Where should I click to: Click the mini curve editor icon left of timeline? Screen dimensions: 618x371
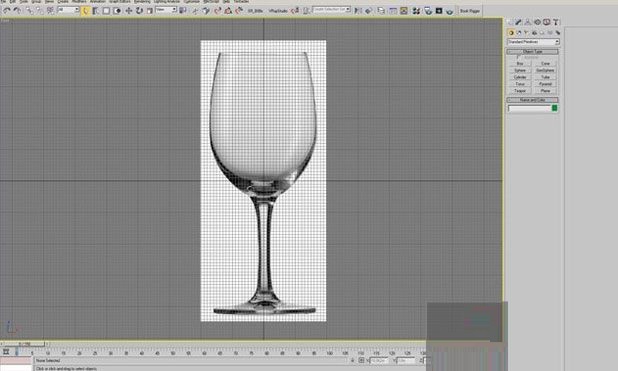click(x=6, y=351)
